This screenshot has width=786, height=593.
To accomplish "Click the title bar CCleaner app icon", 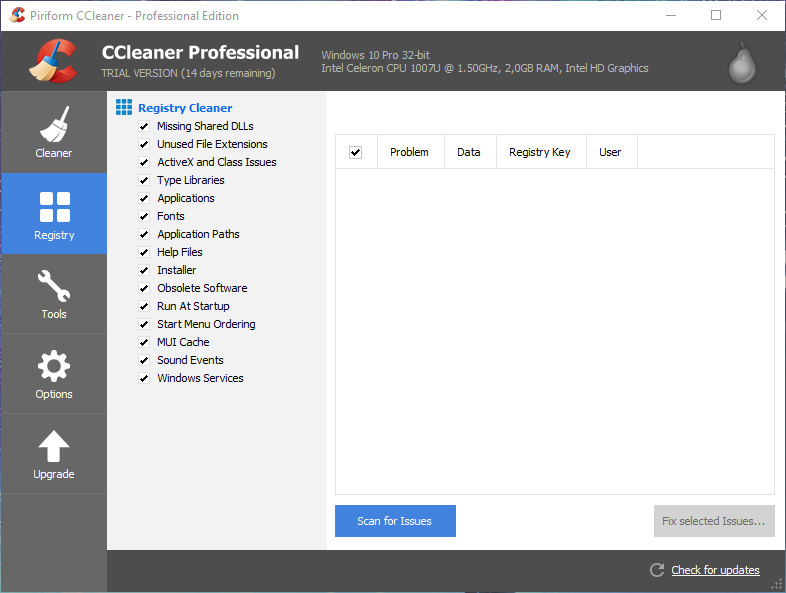I will (x=17, y=15).
